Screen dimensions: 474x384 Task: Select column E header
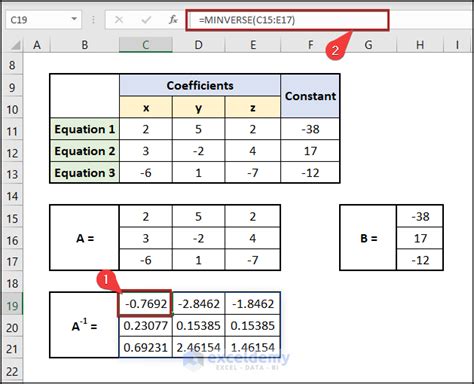pos(253,45)
